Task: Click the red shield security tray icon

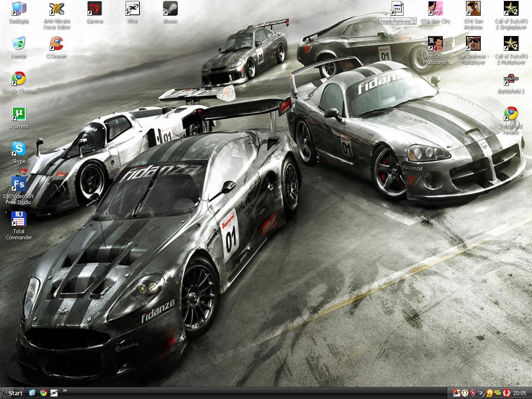Action: pyautogui.click(x=473, y=393)
